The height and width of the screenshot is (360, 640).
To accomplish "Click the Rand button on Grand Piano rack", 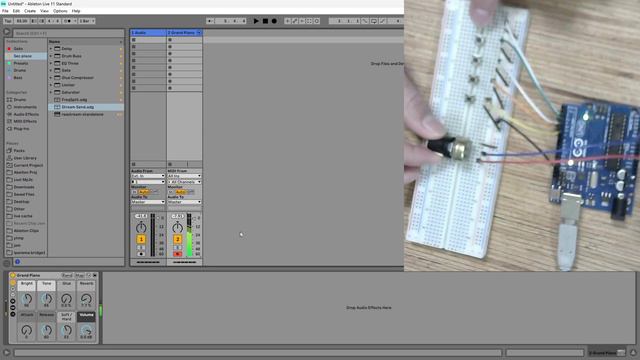I will pyautogui.click(x=67, y=276).
